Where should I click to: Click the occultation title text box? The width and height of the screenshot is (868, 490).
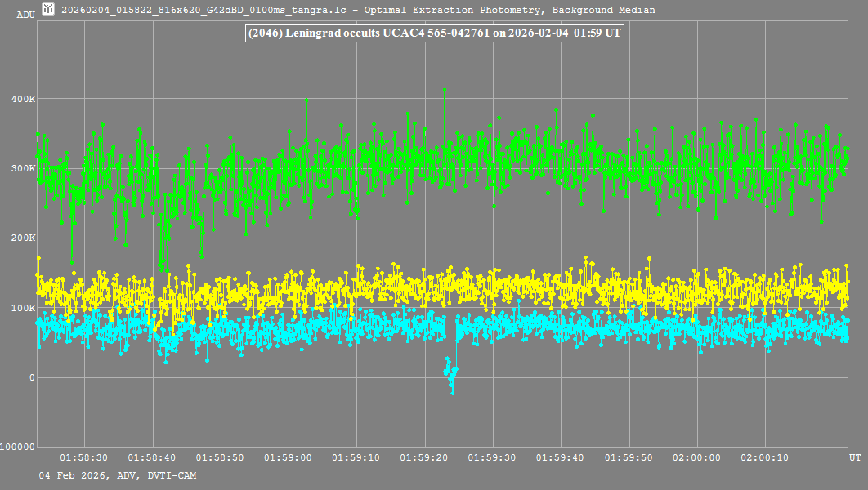[x=434, y=33]
